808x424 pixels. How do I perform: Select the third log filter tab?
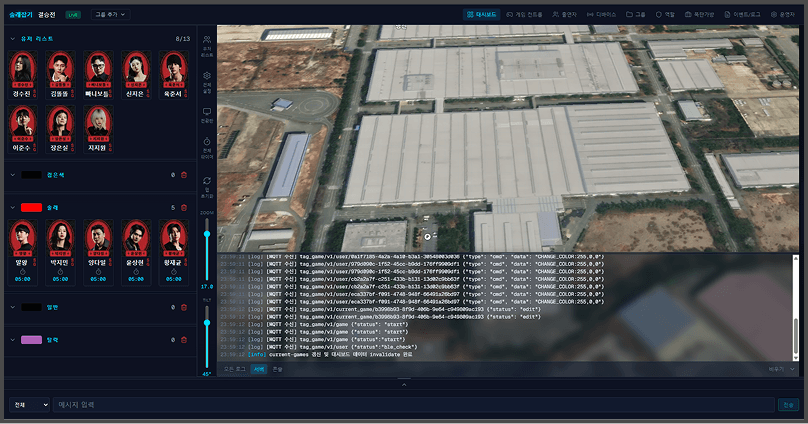tap(277, 369)
